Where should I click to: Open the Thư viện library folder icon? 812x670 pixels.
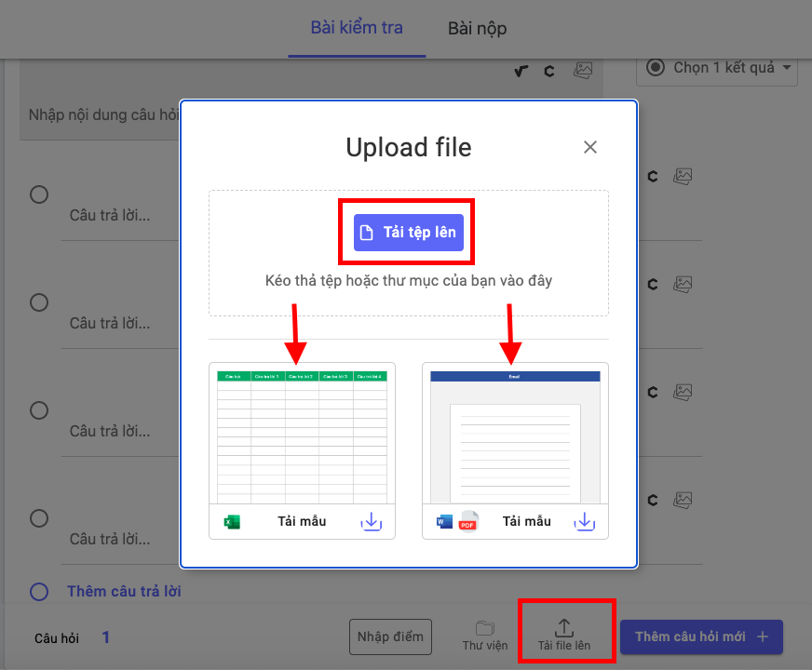tap(484, 628)
